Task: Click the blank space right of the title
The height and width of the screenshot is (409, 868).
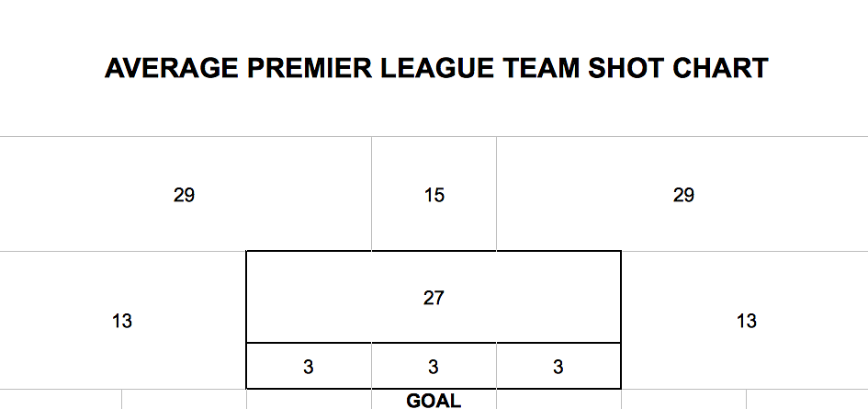Action: click(x=818, y=68)
